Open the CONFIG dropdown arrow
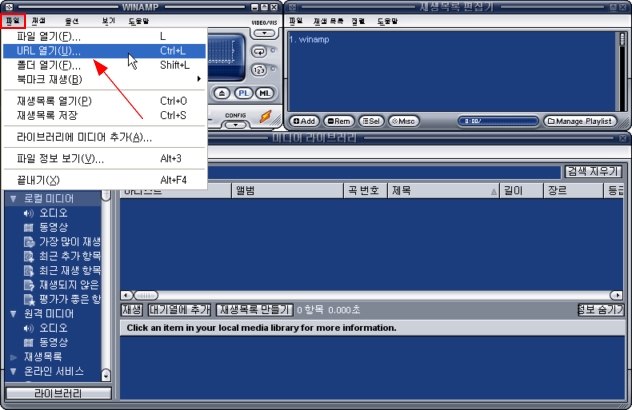This screenshot has width=632, height=410. pos(235,125)
